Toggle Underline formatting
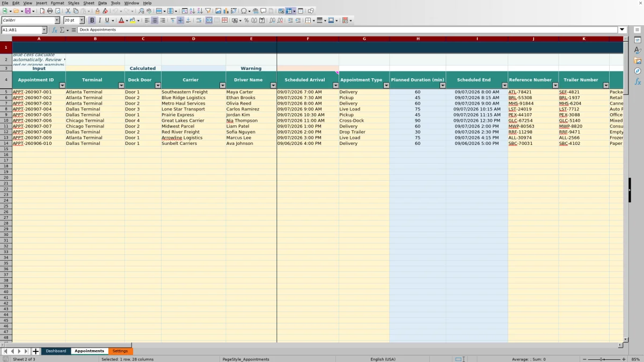The width and height of the screenshot is (644, 362). [107, 20]
